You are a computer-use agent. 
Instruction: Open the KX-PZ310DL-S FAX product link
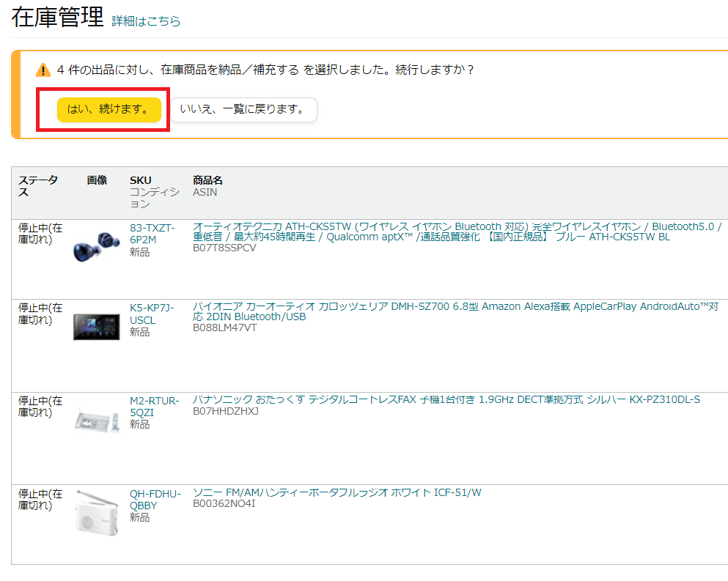click(446, 399)
